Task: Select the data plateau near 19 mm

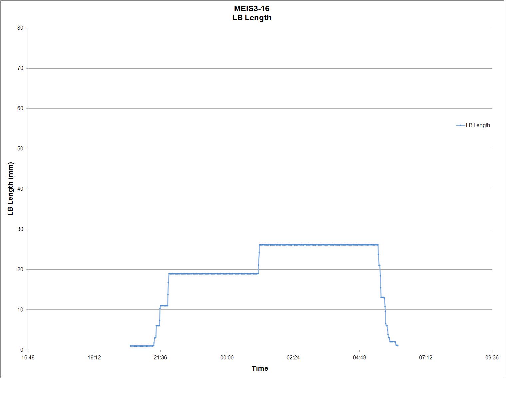Action: point(213,274)
